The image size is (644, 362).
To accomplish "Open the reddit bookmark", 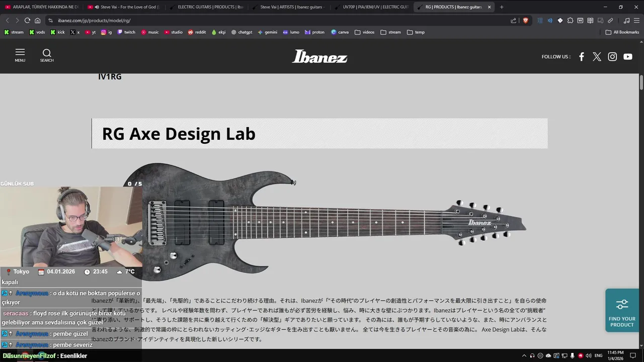I will [197, 32].
